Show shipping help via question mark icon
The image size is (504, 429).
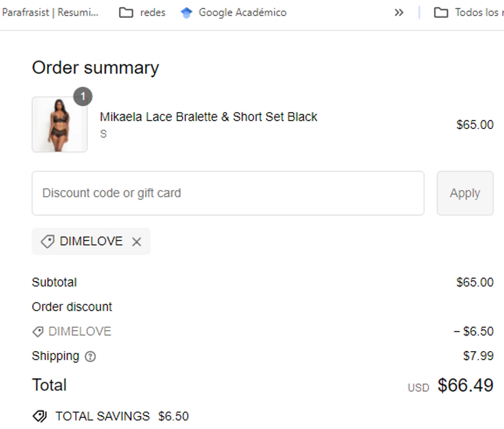[x=90, y=356]
